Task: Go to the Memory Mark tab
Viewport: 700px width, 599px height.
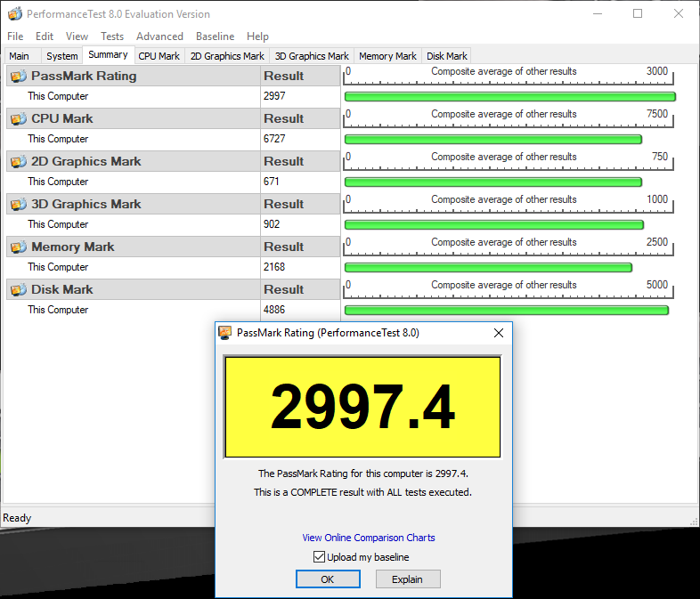Action: coord(387,56)
